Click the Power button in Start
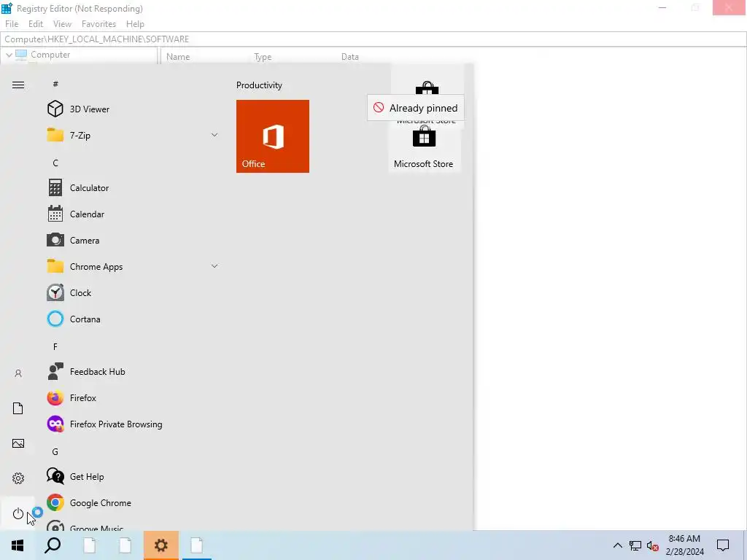Image resolution: width=747 pixels, height=560 pixels. click(18, 513)
